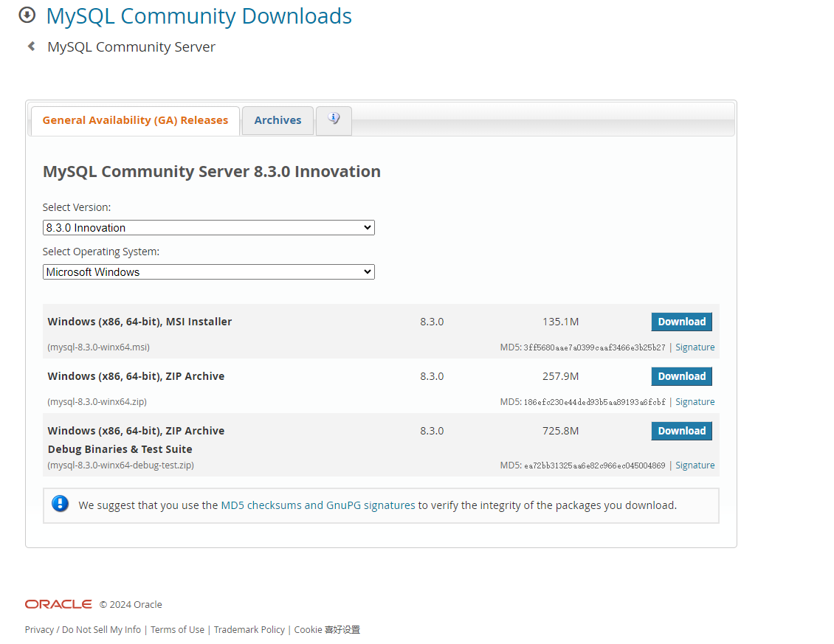Open the Select Operating System dropdown

(x=208, y=271)
